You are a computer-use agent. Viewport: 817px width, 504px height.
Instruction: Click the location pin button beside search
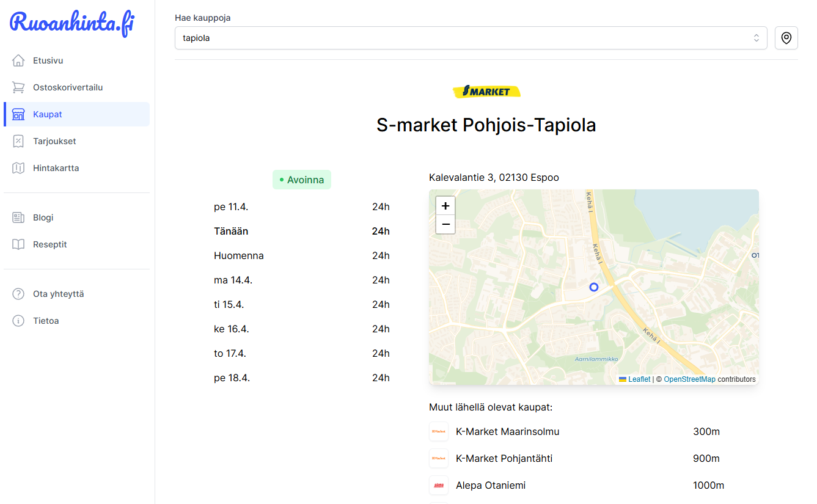click(x=786, y=37)
